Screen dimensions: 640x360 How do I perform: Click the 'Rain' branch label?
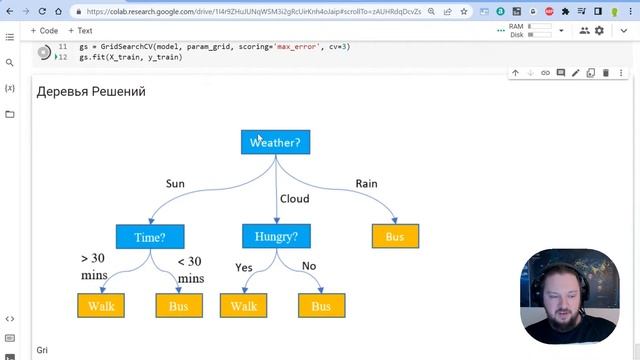pos(367,184)
